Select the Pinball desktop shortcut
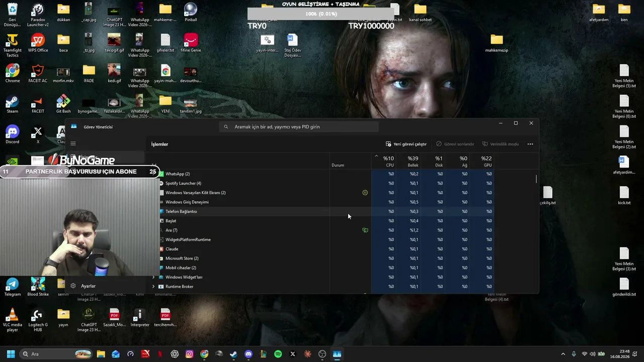This screenshot has width=644, height=362. (x=191, y=13)
